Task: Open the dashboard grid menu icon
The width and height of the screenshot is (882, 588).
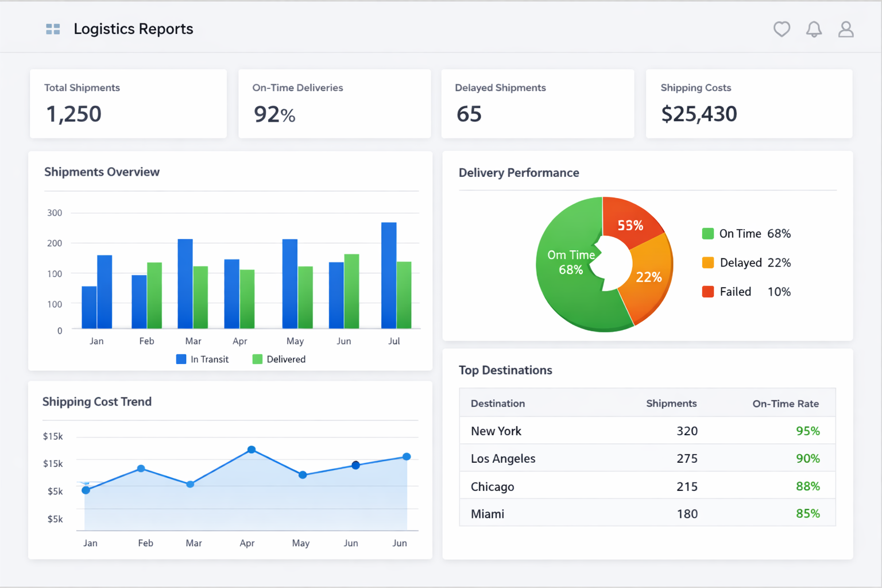Action: (52, 29)
